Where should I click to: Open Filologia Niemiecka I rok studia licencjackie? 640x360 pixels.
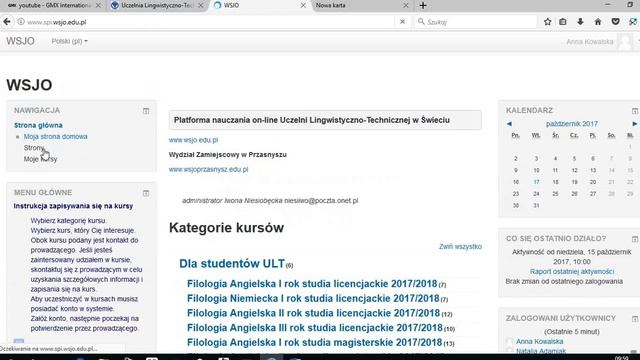pos(313,298)
